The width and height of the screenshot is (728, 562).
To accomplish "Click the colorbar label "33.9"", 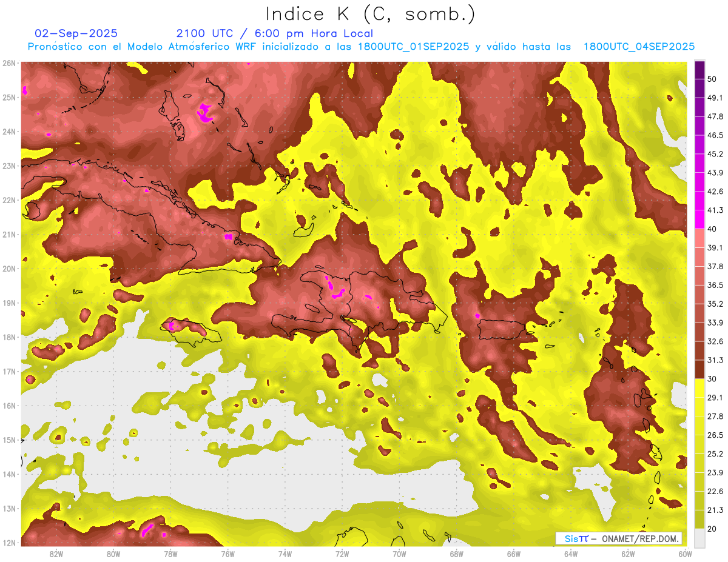I will (715, 323).
